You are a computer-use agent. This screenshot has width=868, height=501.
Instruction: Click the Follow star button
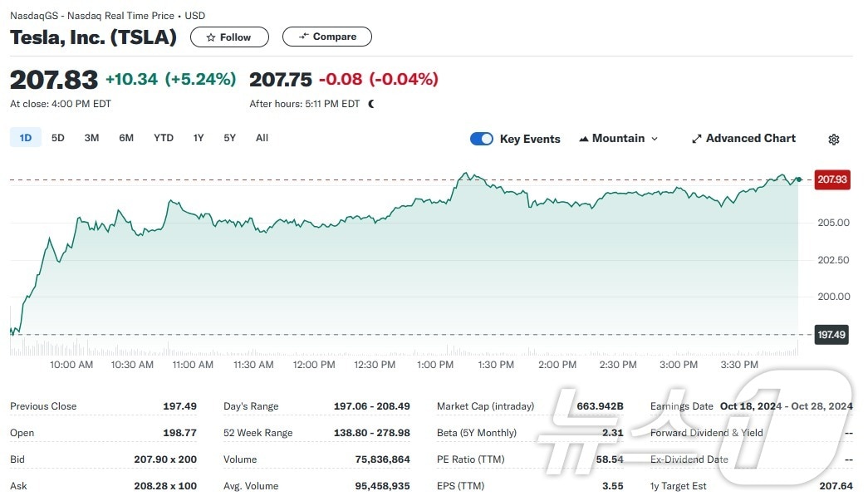click(229, 37)
